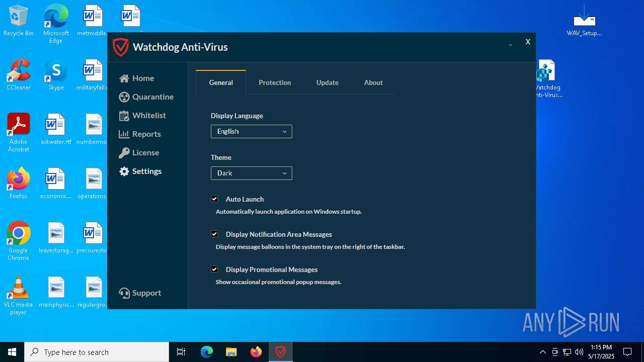The image size is (644, 362).
Task: Open Task View on the taskbar
Action: coord(181,352)
